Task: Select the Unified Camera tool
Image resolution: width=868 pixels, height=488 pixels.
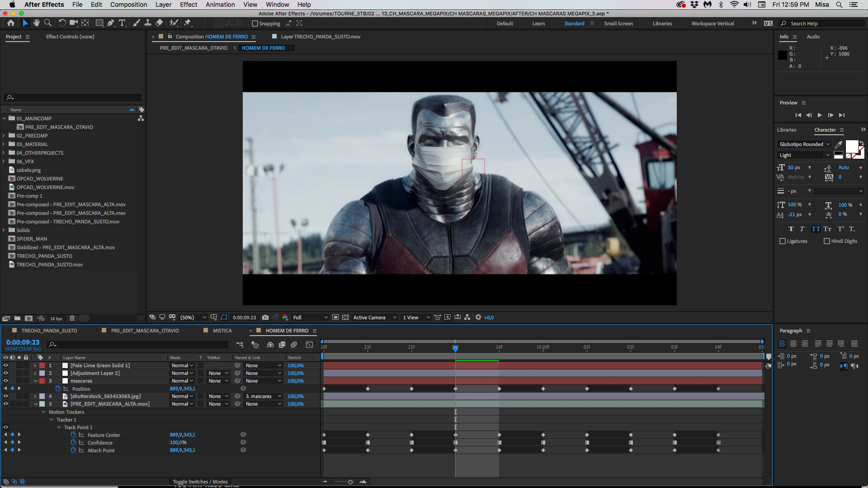Action: [73, 23]
